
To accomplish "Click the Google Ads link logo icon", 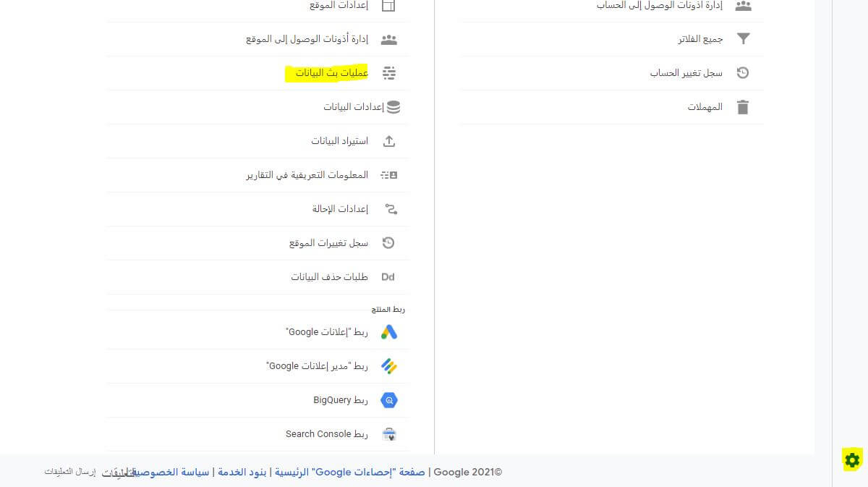I will click(x=389, y=332).
